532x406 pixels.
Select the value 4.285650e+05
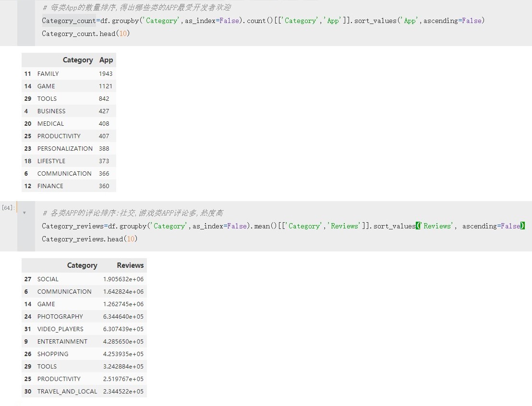123,342
